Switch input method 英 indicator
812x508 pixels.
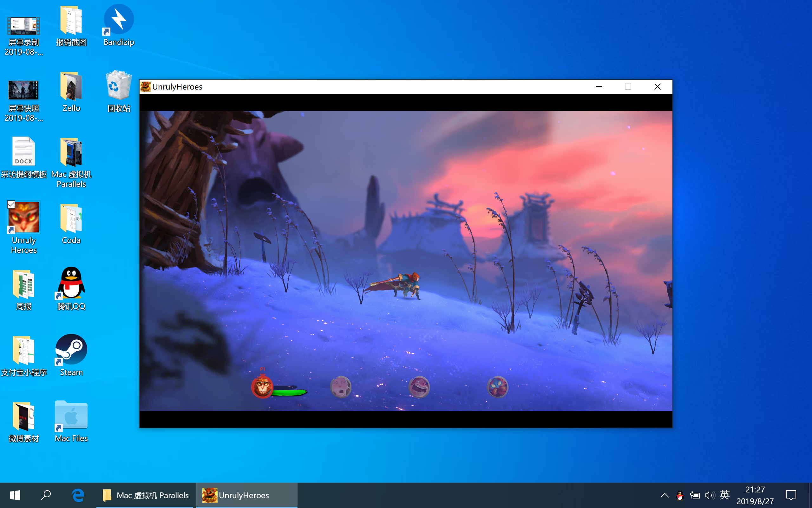pos(724,495)
